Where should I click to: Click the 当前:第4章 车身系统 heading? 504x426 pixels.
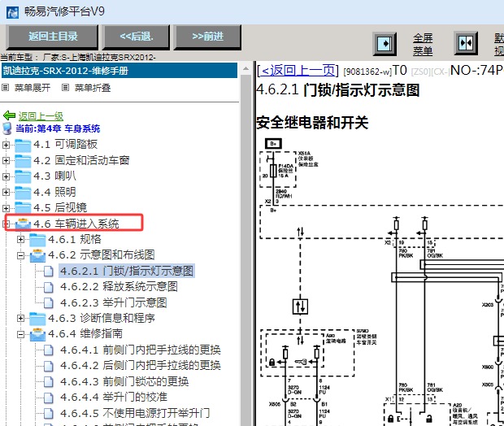click(x=58, y=128)
